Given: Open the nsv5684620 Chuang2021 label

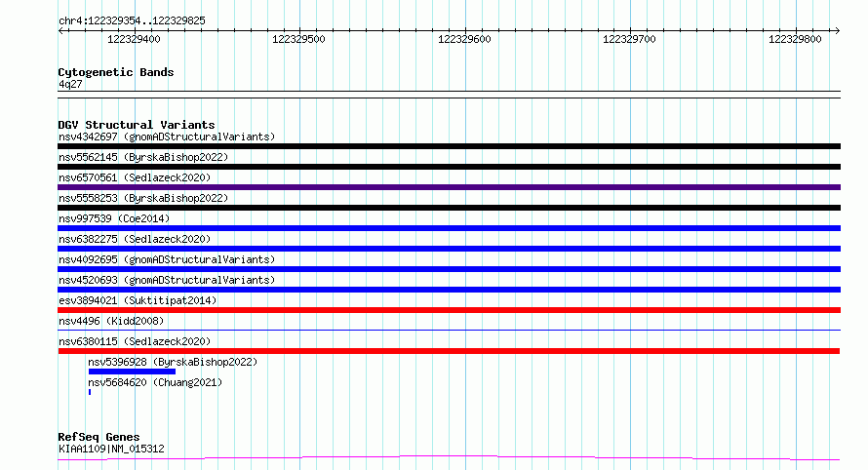Looking at the screenshot, I should point(155,382).
